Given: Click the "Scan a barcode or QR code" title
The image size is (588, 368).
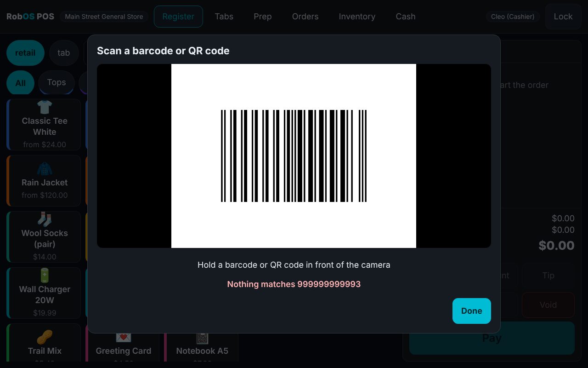Looking at the screenshot, I should [x=163, y=51].
